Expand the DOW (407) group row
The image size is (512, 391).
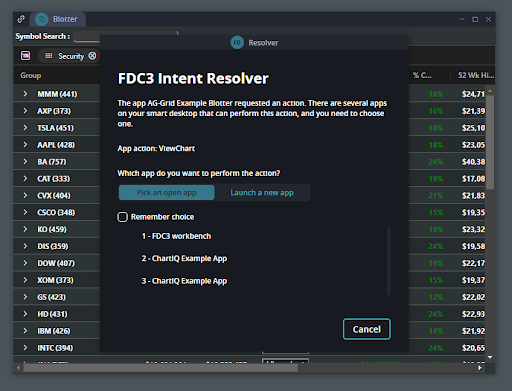point(25,263)
